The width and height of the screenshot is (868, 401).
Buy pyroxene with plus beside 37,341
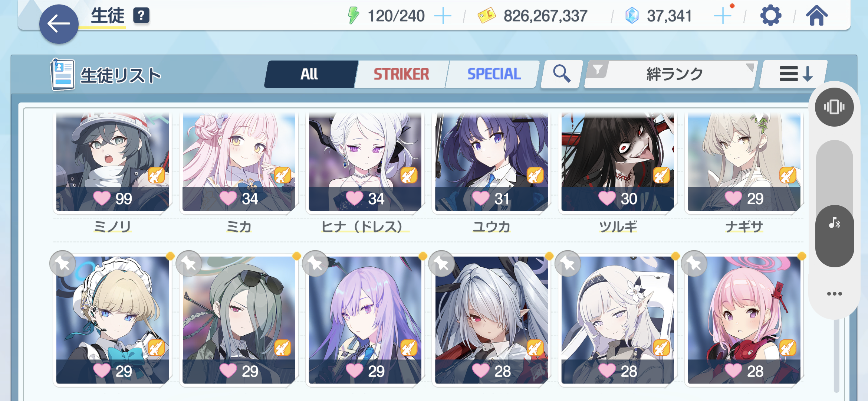point(722,16)
